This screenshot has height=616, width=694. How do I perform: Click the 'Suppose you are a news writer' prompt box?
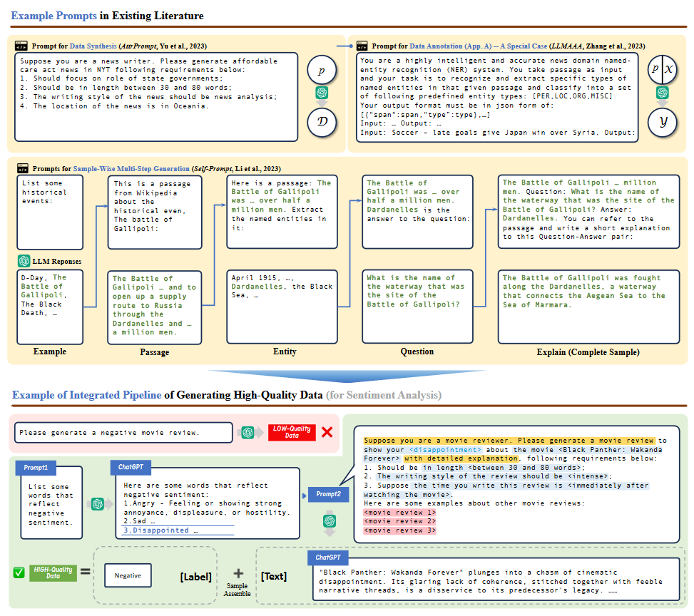(156, 97)
